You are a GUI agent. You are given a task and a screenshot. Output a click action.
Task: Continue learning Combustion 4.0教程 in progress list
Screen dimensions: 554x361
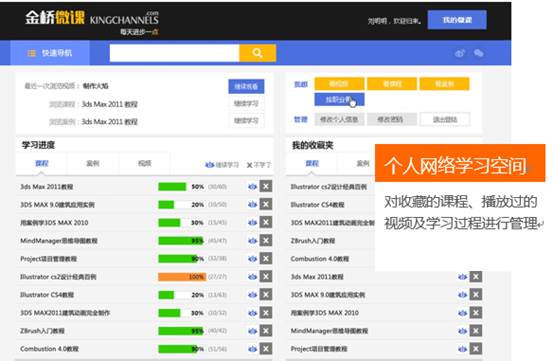pos(252,349)
